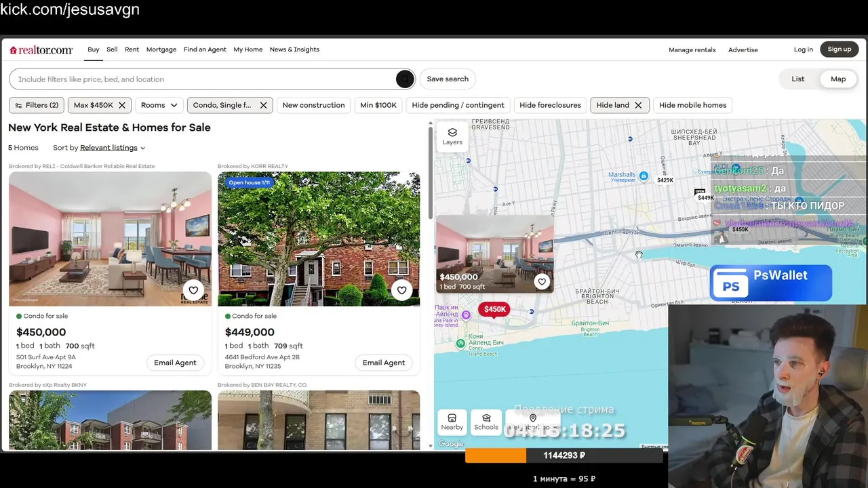Select the red $450K map pin

pos(494,310)
